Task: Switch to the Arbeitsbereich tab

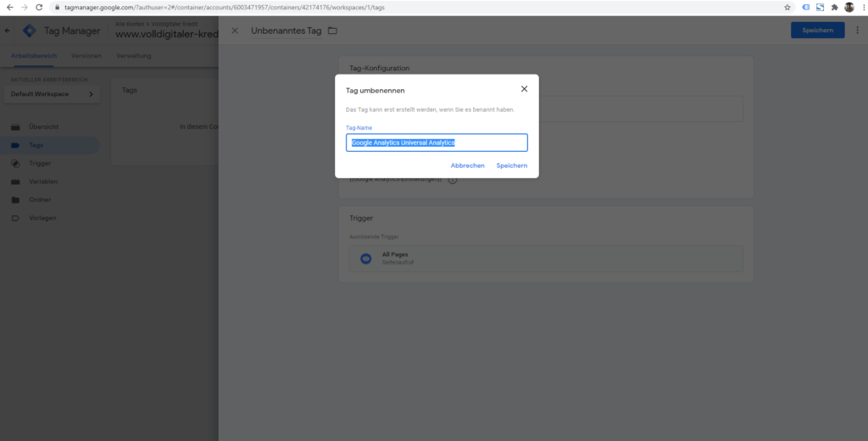Action: coord(34,56)
